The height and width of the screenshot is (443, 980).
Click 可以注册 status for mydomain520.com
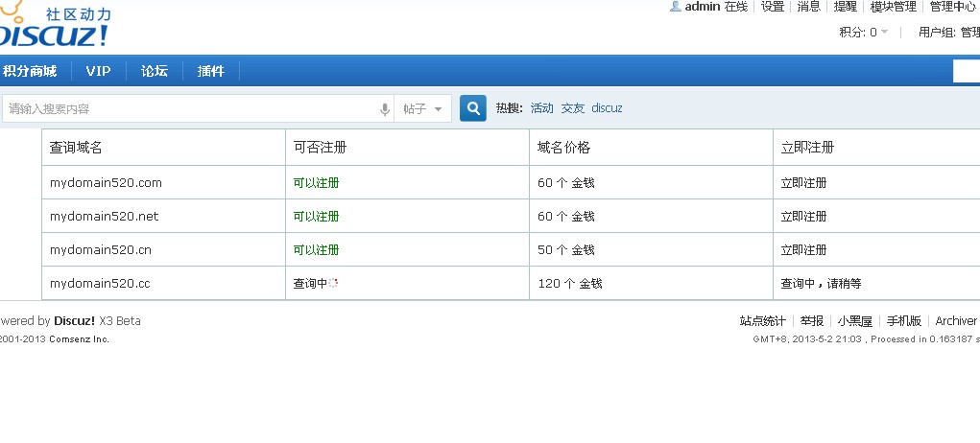click(316, 183)
